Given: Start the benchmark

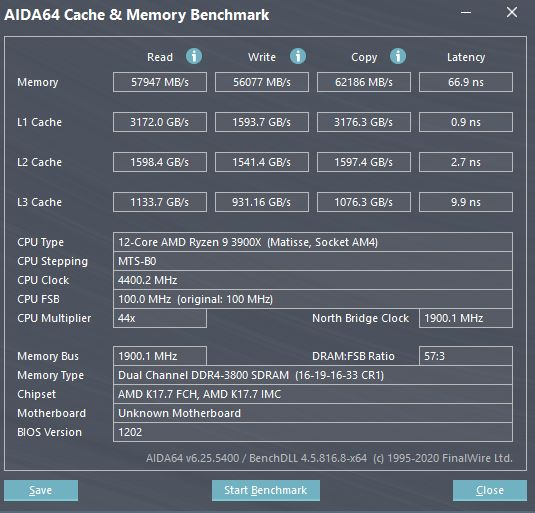Looking at the screenshot, I should coord(266,490).
